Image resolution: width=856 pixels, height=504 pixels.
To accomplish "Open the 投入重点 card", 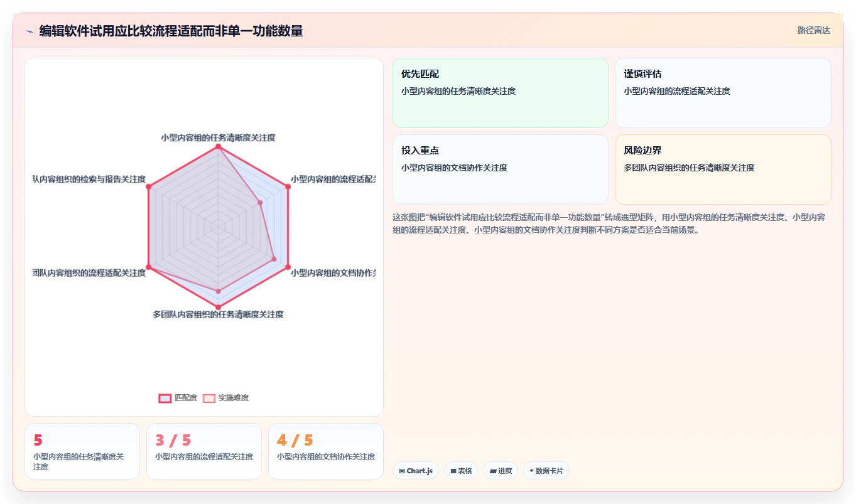I will pos(501,169).
